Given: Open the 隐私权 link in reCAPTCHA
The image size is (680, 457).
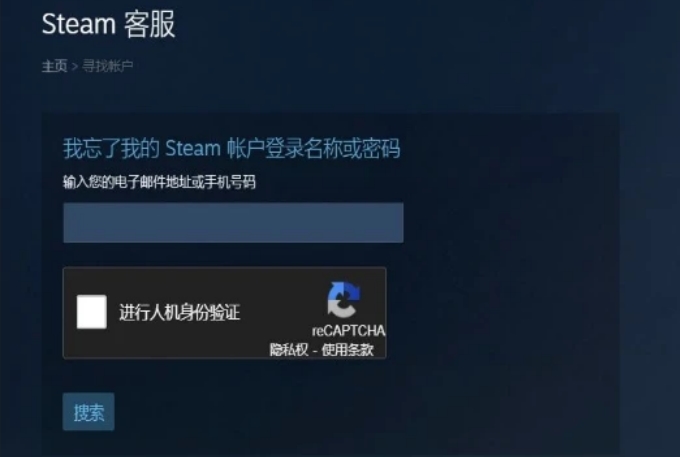Looking at the screenshot, I should click(288, 349).
